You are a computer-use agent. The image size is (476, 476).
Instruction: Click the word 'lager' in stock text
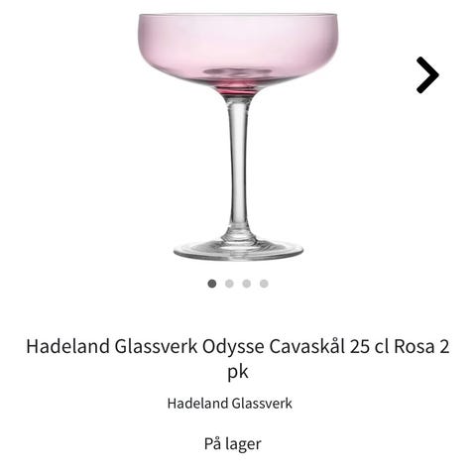(243, 444)
